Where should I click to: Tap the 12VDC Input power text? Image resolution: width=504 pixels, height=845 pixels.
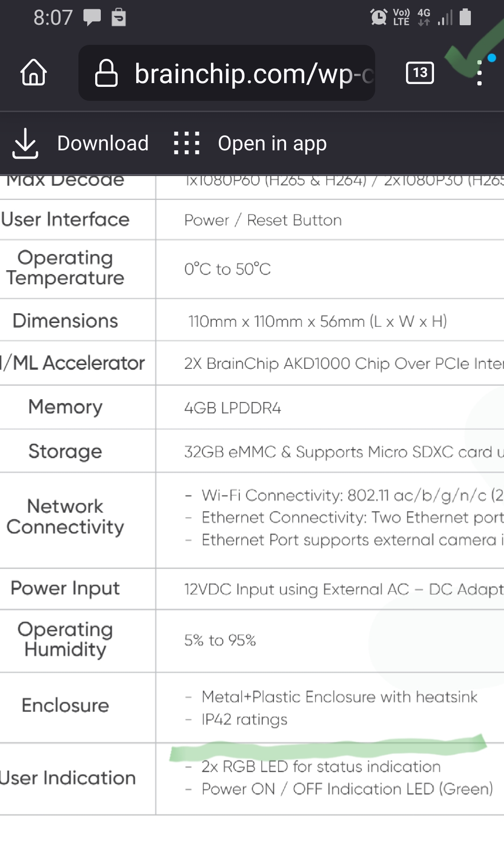point(344,589)
